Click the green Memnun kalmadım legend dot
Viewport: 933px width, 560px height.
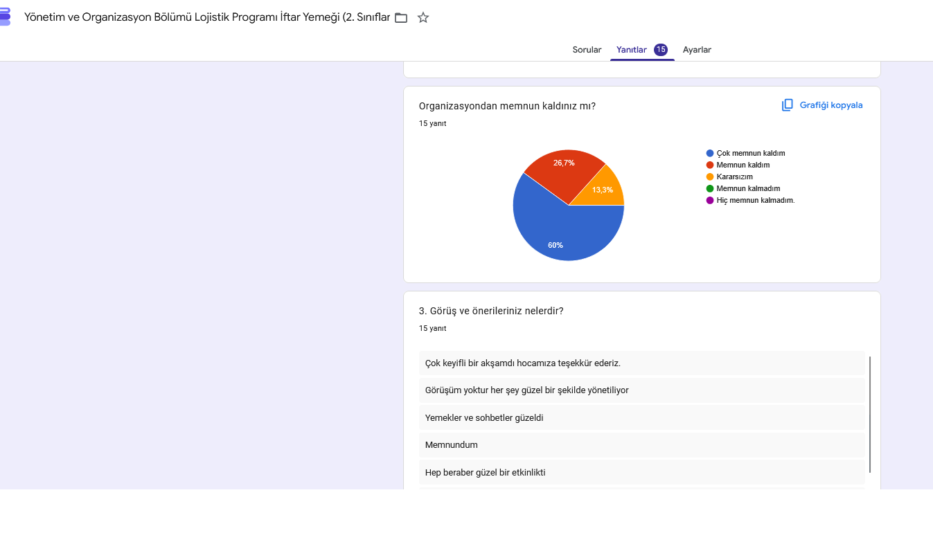pyautogui.click(x=710, y=188)
